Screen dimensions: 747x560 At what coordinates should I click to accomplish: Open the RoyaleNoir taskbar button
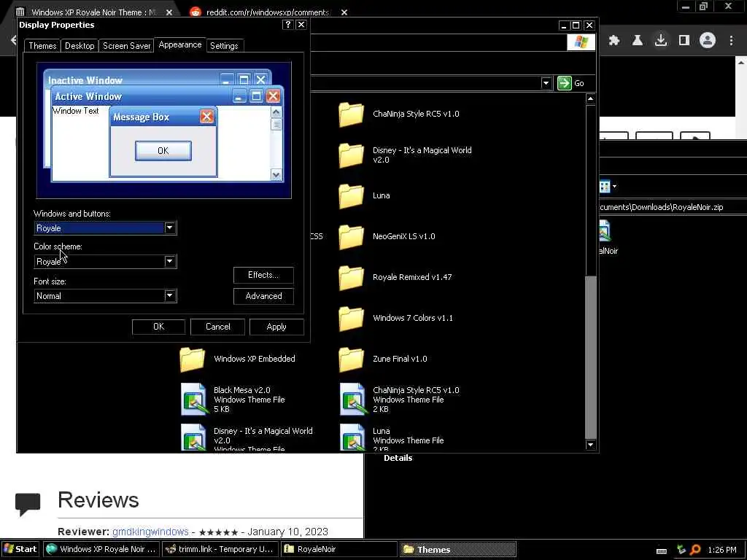[x=338, y=550]
